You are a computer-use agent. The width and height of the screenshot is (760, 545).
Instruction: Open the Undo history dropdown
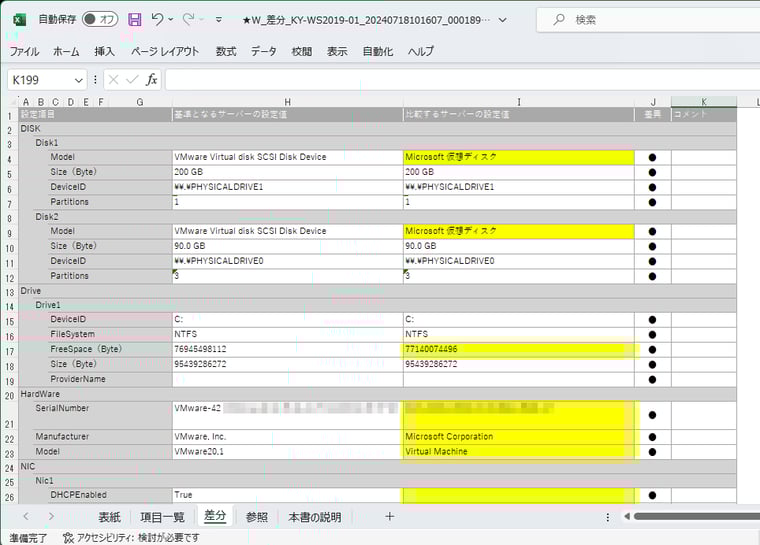tap(171, 19)
